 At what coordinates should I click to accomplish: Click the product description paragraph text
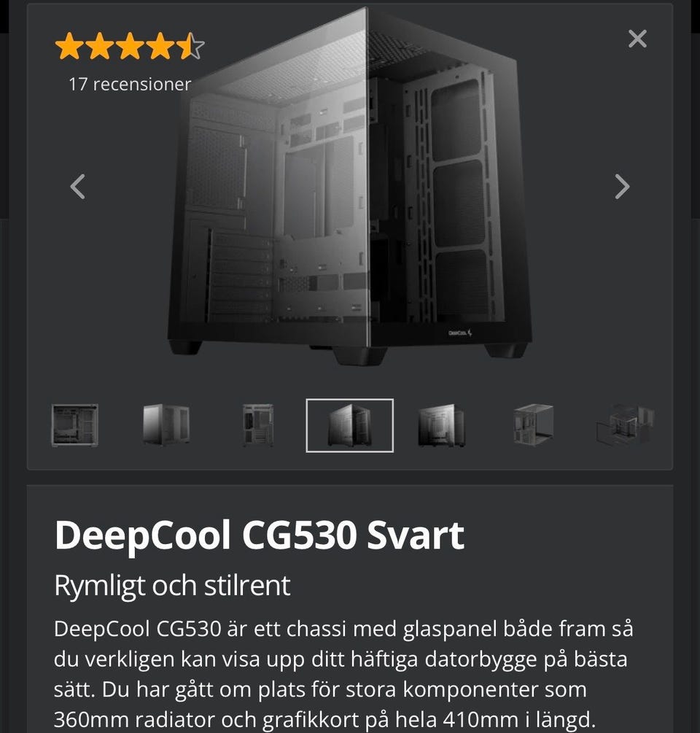coord(343,674)
